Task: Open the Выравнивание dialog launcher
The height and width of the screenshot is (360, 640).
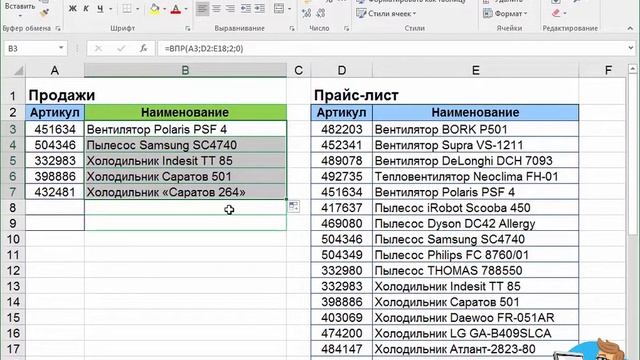Action: pyautogui.click(x=292, y=29)
